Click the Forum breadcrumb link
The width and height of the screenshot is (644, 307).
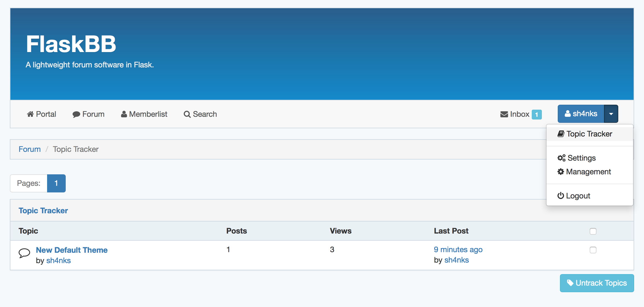tap(30, 149)
